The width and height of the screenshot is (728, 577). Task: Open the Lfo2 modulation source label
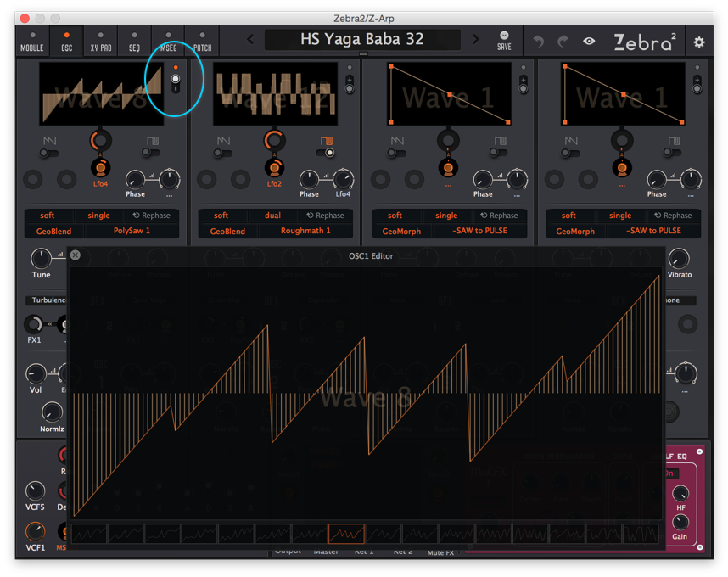(274, 184)
